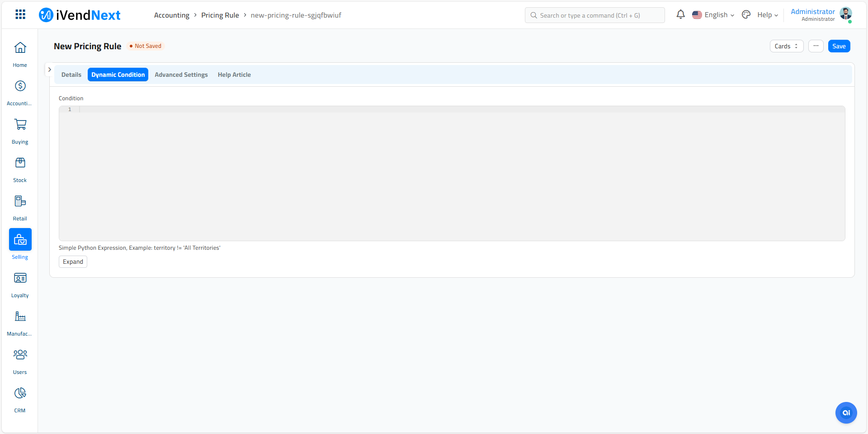The image size is (868, 434).
Task: Click the Simple Python Expression hint text
Action: point(140,248)
